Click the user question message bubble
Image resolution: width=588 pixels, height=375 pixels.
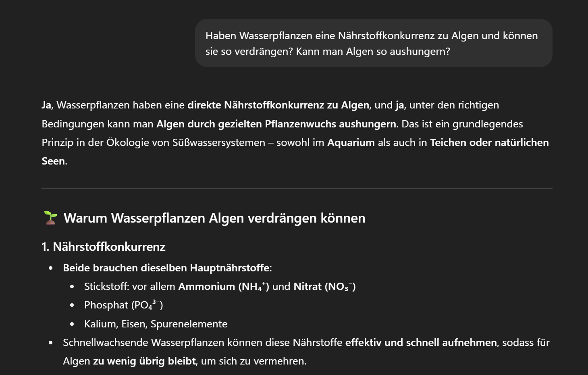click(x=374, y=43)
